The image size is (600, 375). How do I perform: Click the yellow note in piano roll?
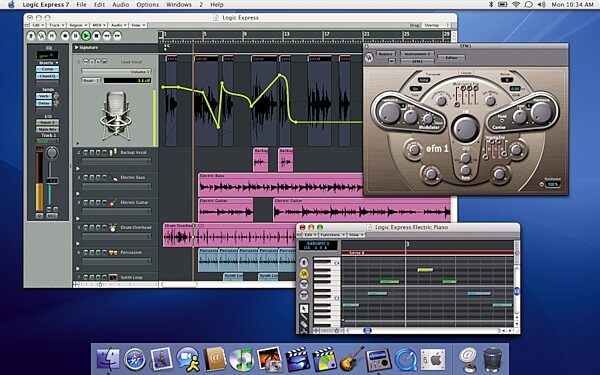pyautogui.click(x=425, y=270)
